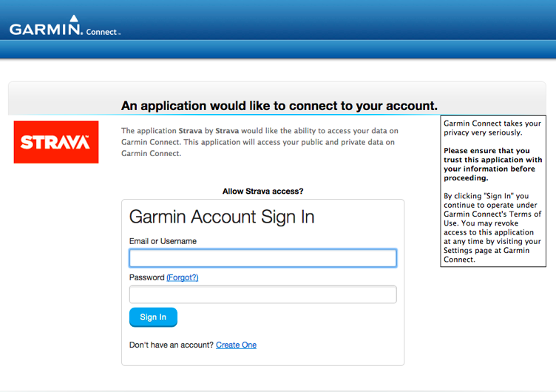Click the 'The application Strava by Strava' description

[260, 142]
